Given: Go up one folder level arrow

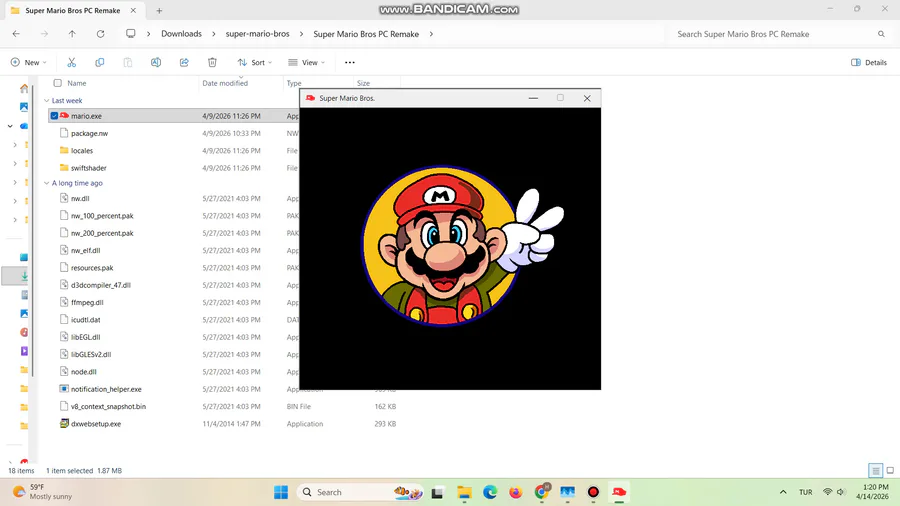Looking at the screenshot, I should tap(72, 34).
